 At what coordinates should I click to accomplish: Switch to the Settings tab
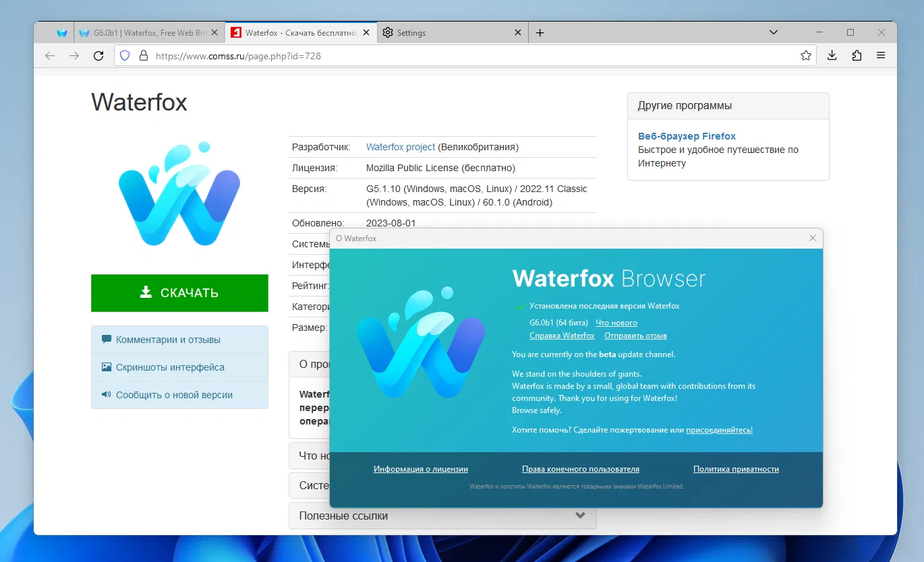pos(453,32)
